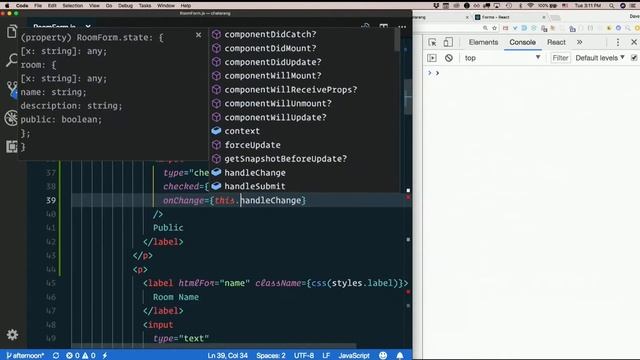Click the Wi-Fi icon in macOS menu bar
Image resolution: width=640 pixels, height=360 pixels.
[530, 6]
